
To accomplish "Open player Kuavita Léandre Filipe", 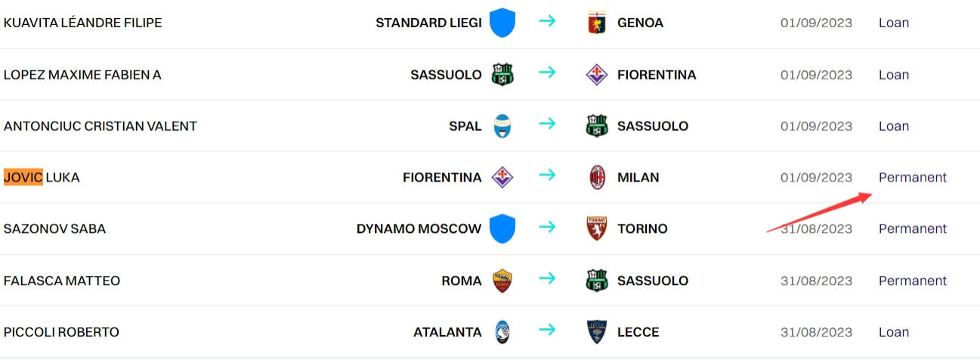I will point(83,23).
